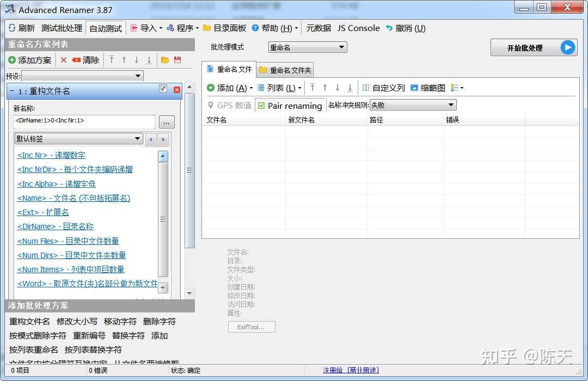588x381 pixels.
Task: Toggle the Pair renaming checkbox
Action: click(x=261, y=106)
